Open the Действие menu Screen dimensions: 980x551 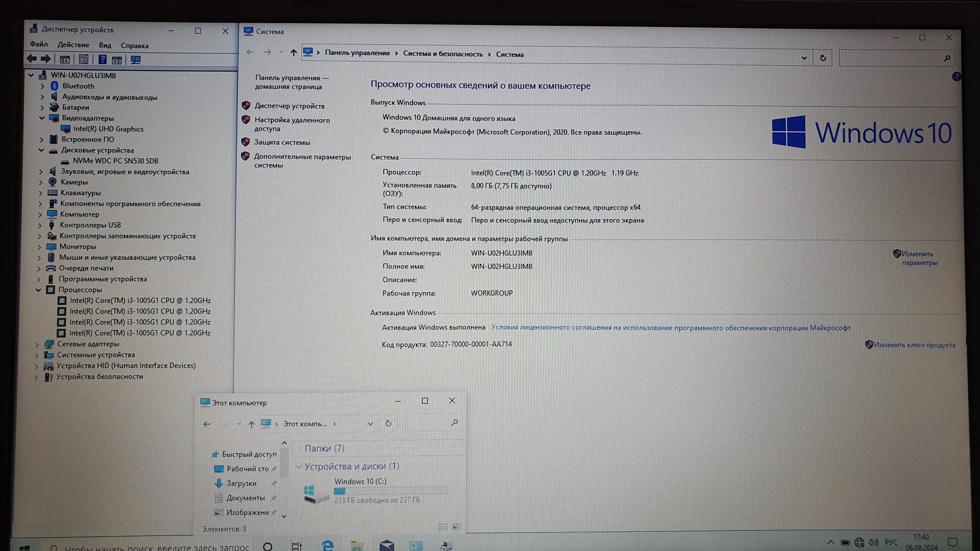point(73,44)
